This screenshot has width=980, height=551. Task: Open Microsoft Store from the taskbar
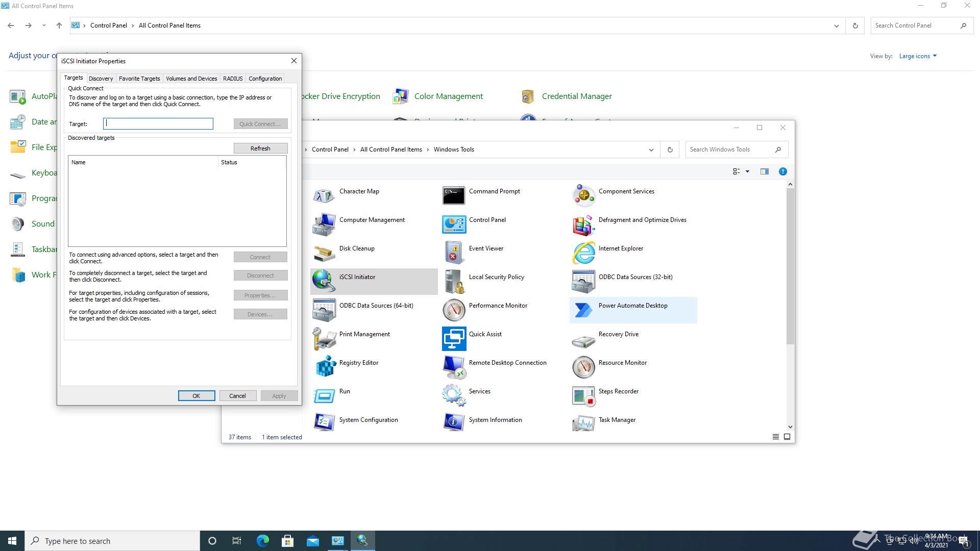287,541
